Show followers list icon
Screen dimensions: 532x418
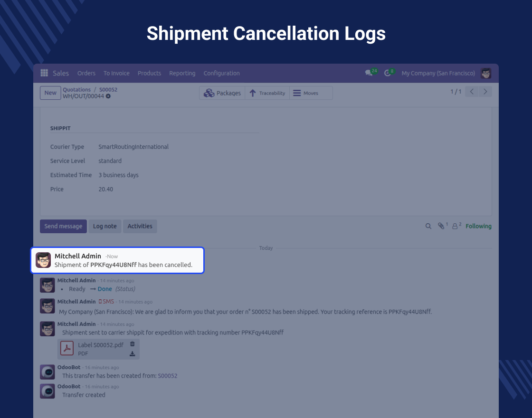(455, 227)
